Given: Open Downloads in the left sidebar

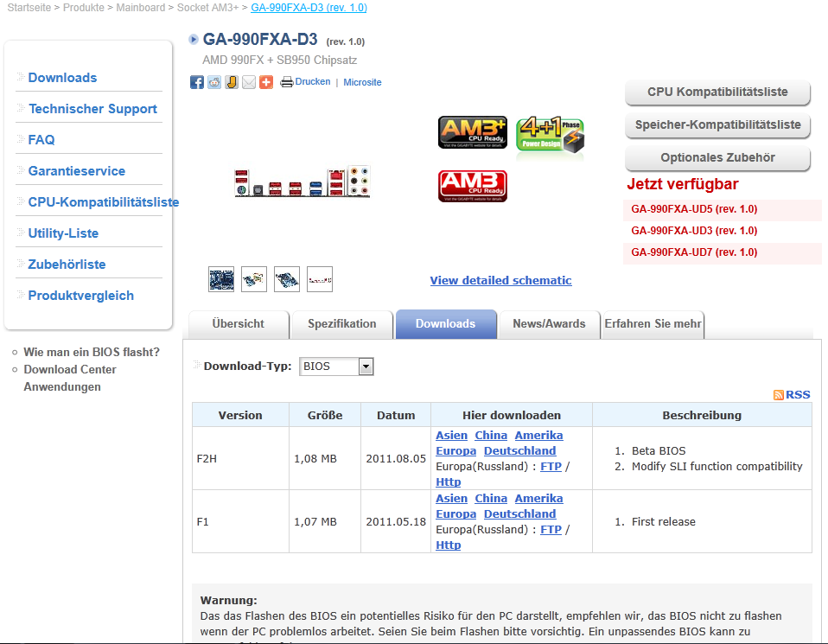Looking at the screenshot, I should coord(62,78).
